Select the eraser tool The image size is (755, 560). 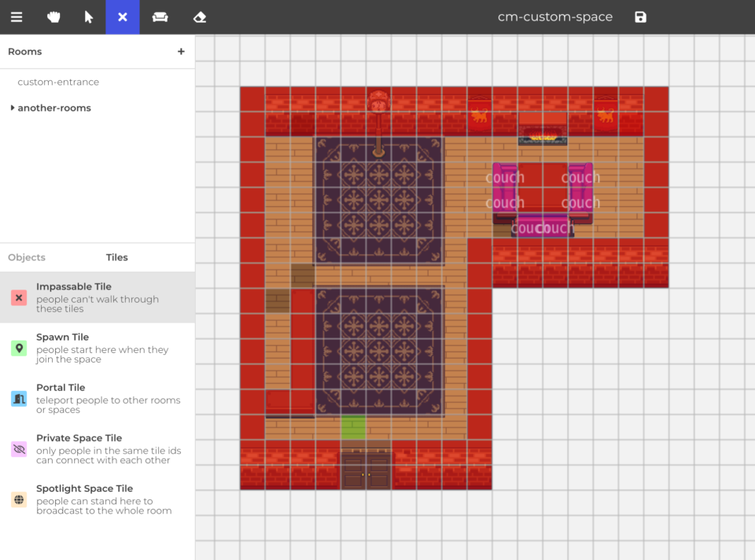[199, 17]
